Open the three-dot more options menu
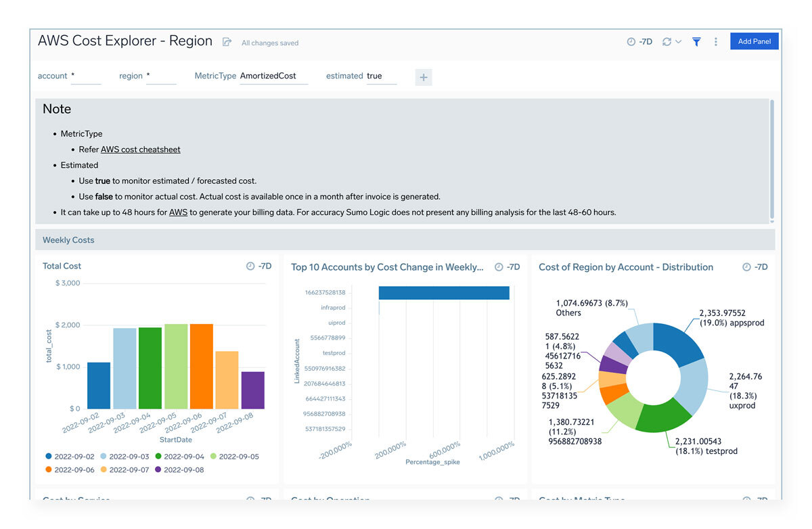This screenshot has height=529, width=812. [716, 42]
